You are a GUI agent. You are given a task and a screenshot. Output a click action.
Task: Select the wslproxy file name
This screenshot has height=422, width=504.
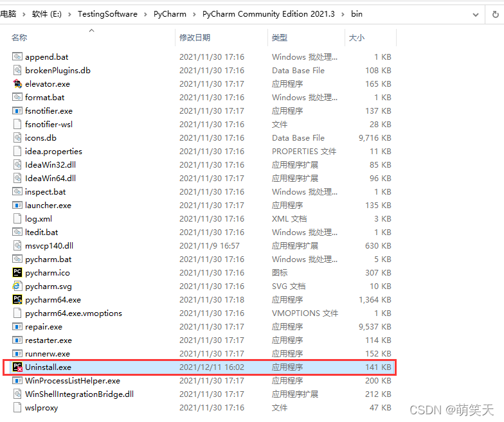(x=41, y=407)
